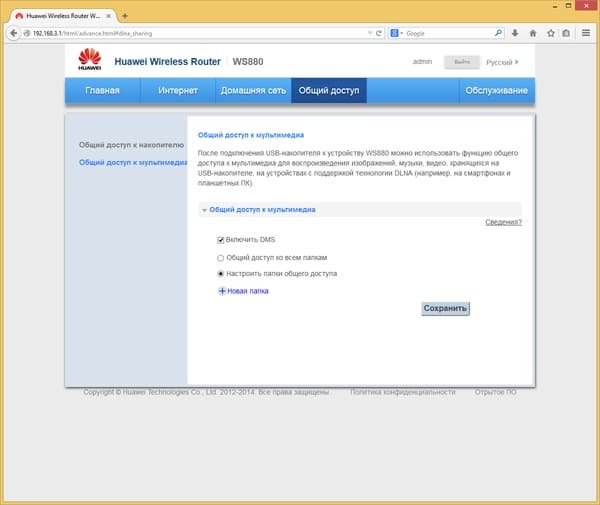600x505 pixels.
Task: Open the Сведения? help link
Action: point(503,222)
